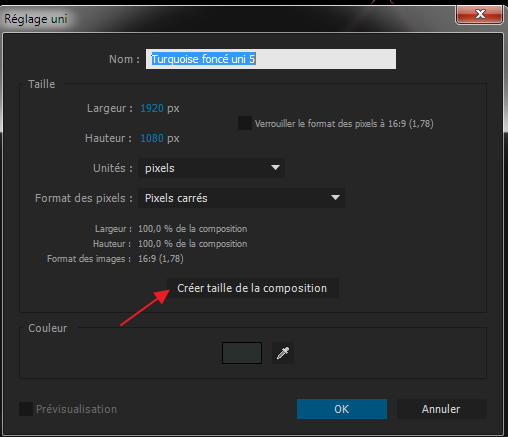The height and width of the screenshot is (437, 508).
Task: Open the Unités dropdown showing pixels
Action: pyautogui.click(x=211, y=168)
